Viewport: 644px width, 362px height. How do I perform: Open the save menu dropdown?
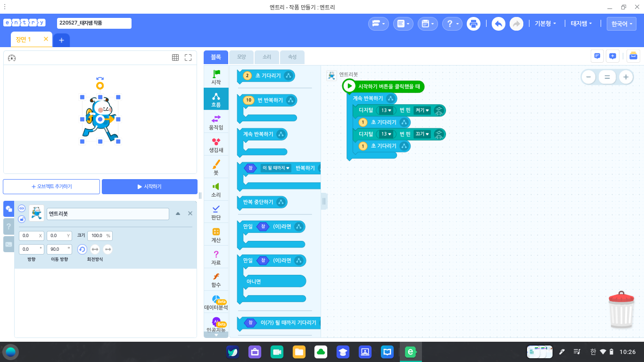(x=428, y=24)
